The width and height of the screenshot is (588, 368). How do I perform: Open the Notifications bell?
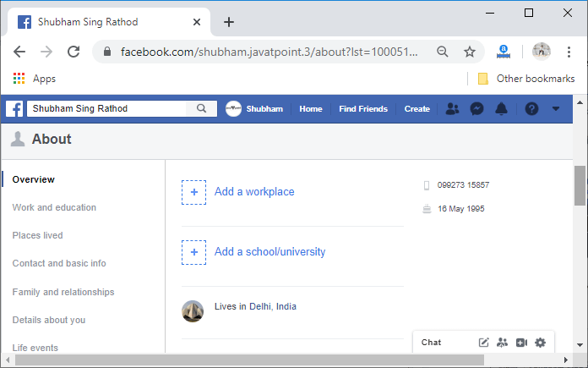(501, 109)
